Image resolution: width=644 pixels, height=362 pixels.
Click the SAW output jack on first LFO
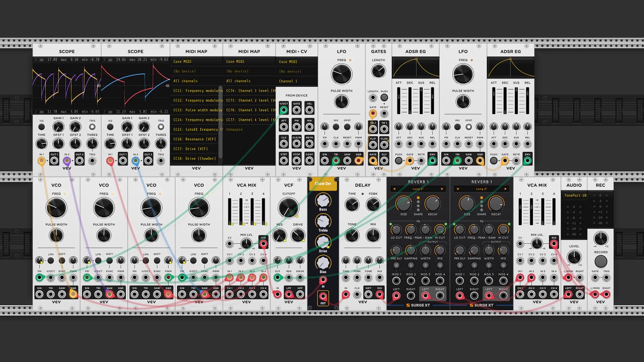pos(347,161)
